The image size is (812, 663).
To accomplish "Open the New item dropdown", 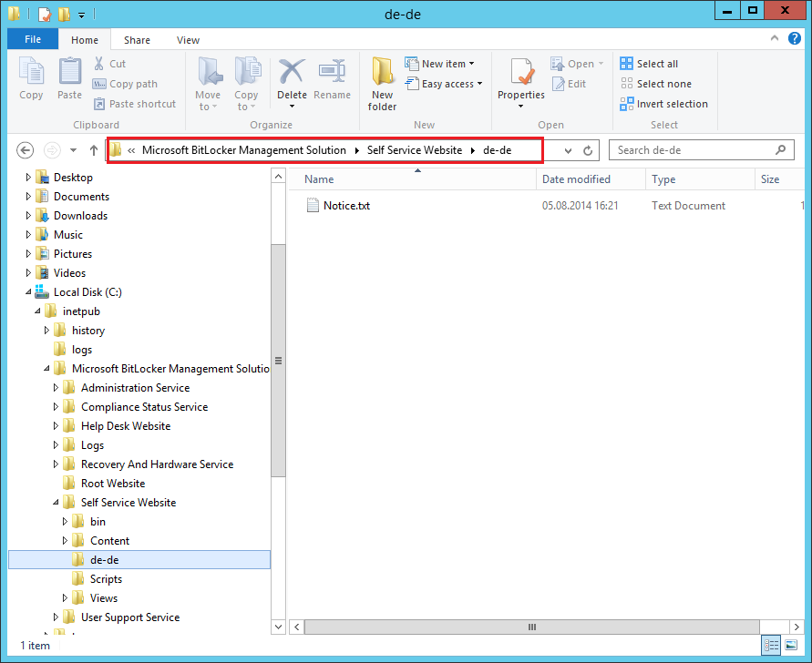I will point(439,64).
